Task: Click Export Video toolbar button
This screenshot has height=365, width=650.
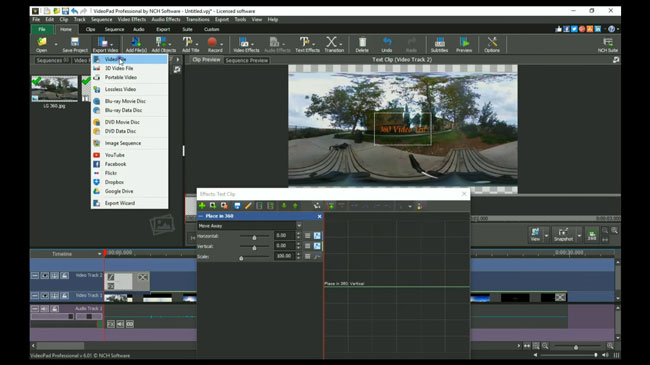Action: coord(105,44)
